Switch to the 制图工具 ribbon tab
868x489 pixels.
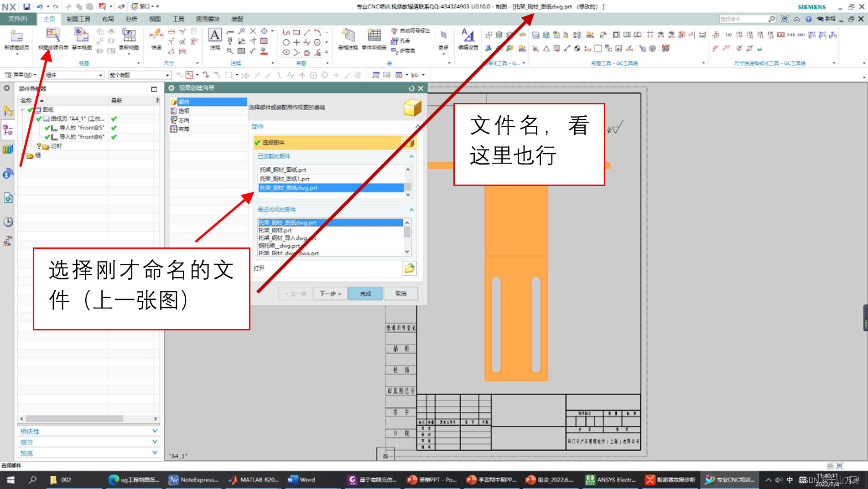[78, 19]
